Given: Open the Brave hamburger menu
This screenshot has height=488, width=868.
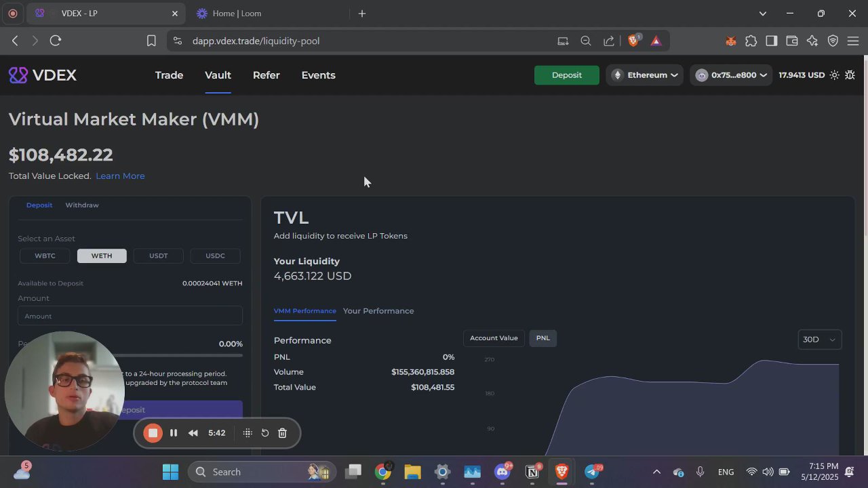Looking at the screenshot, I should pyautogui.click(x=853, y=41).
